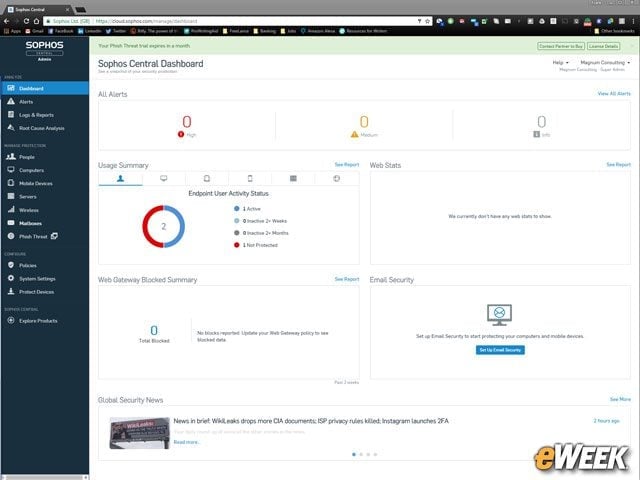Select the first news carousel dot

coord(354,454)
